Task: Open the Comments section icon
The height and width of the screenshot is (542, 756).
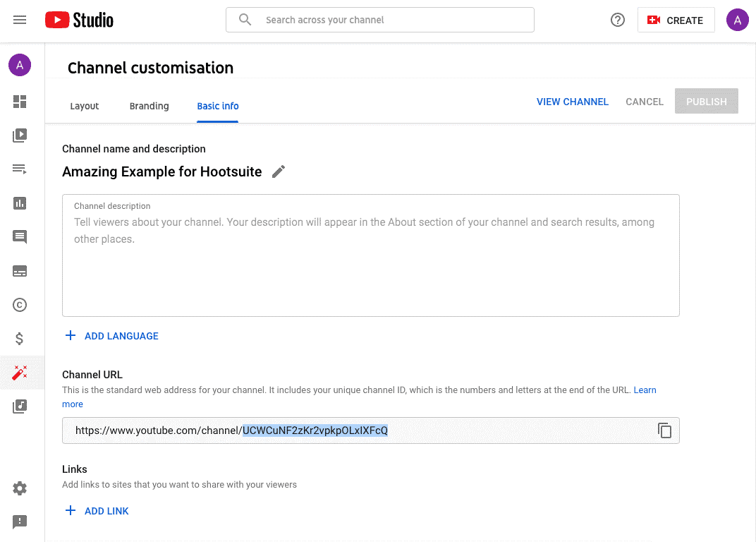Action: 20,237
